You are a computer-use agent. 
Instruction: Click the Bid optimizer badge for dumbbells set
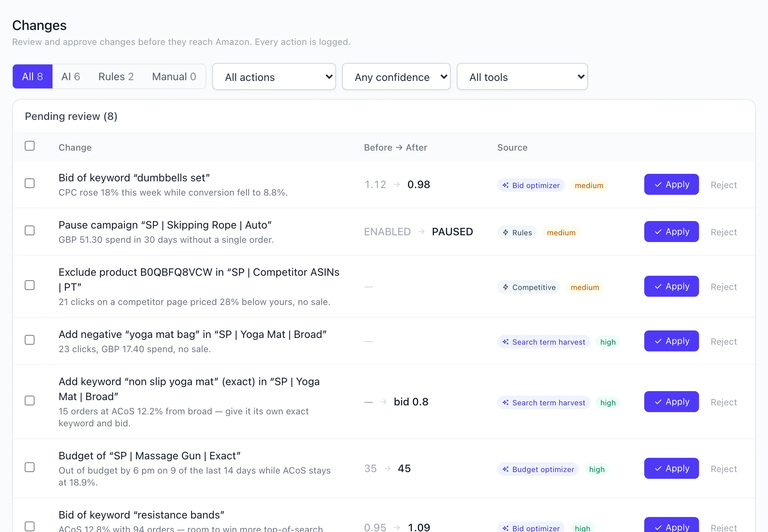(531, 185)
